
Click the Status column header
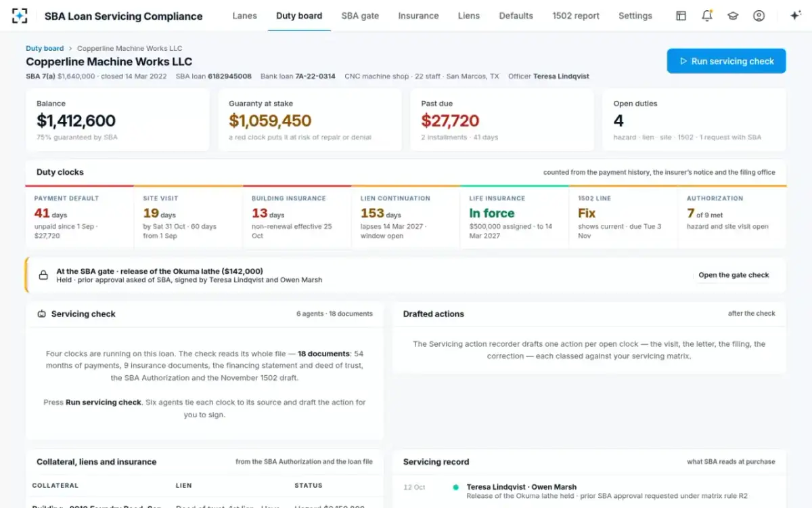pos(309,486)
